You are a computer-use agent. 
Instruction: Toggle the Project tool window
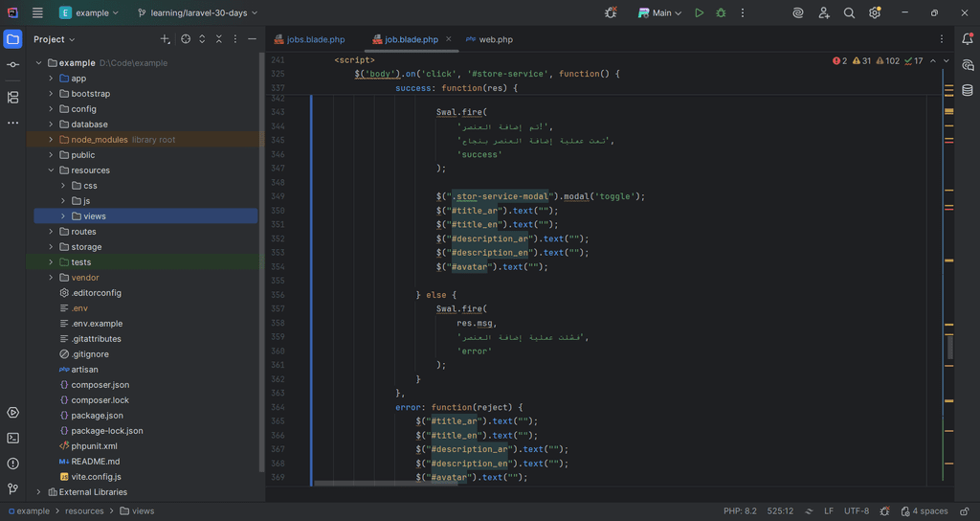click(12, 39)
